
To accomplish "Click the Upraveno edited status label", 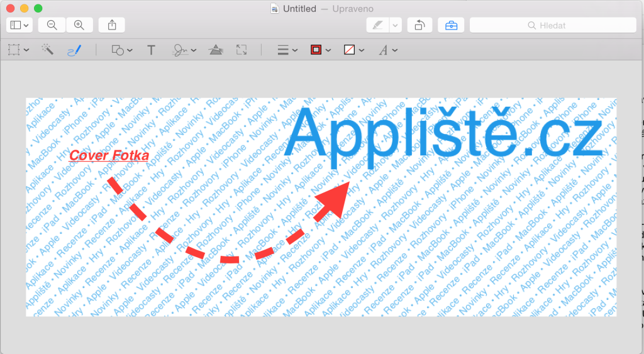I will point(353,9).
